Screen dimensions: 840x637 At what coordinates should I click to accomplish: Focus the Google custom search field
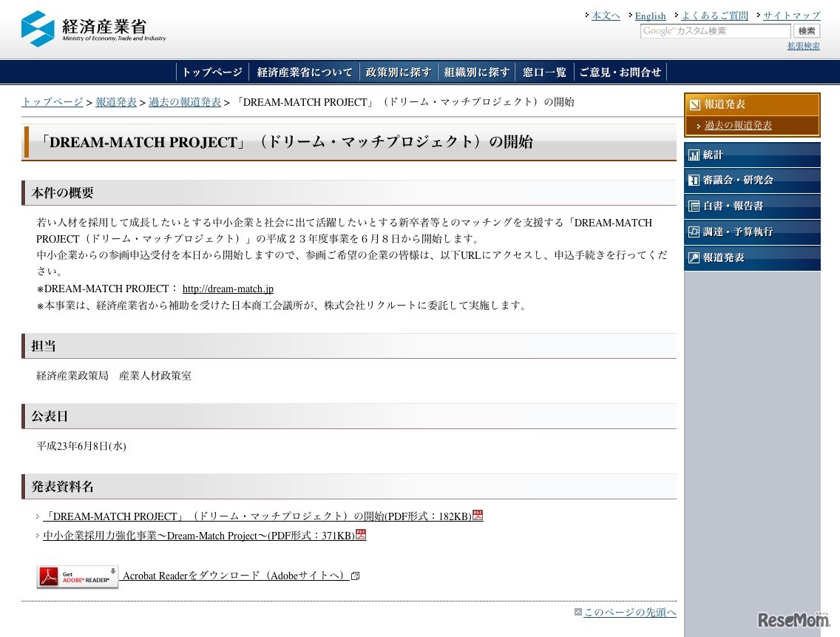coord(715,31)
